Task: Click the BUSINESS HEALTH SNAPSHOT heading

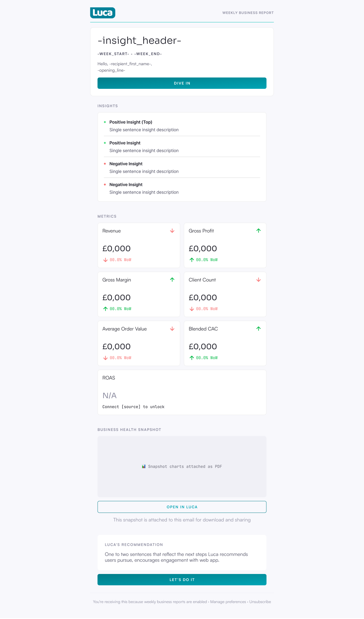Action: pos(129,430)
